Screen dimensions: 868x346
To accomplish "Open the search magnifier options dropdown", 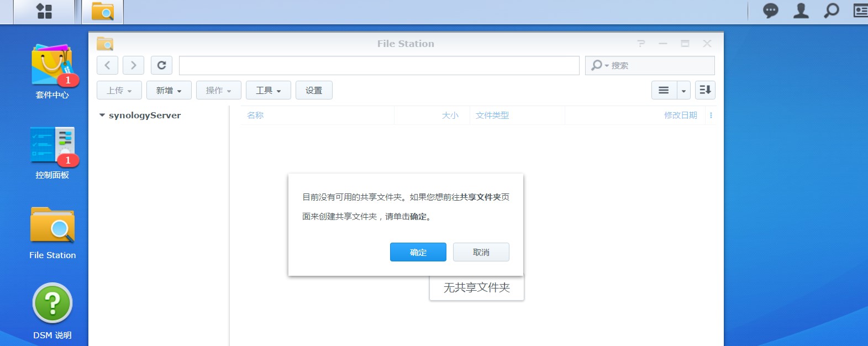I will click(599, 65).
